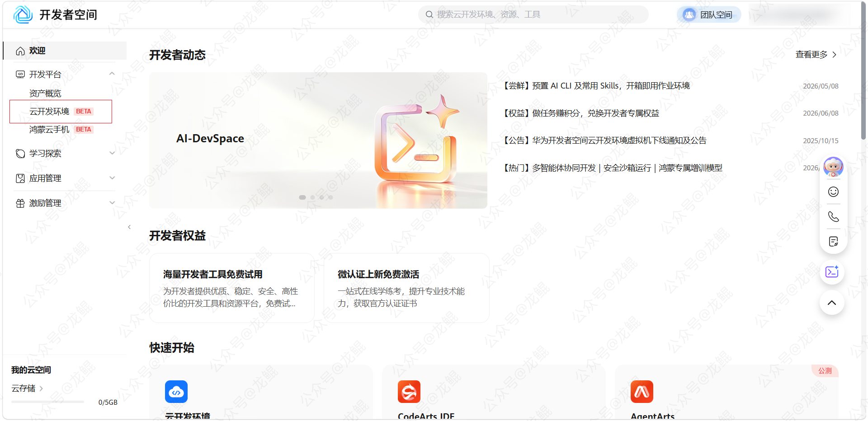Click the date 2025/10/15
Image resolution: width=868 pixels, height=421 pixels.
pos(821,141)
